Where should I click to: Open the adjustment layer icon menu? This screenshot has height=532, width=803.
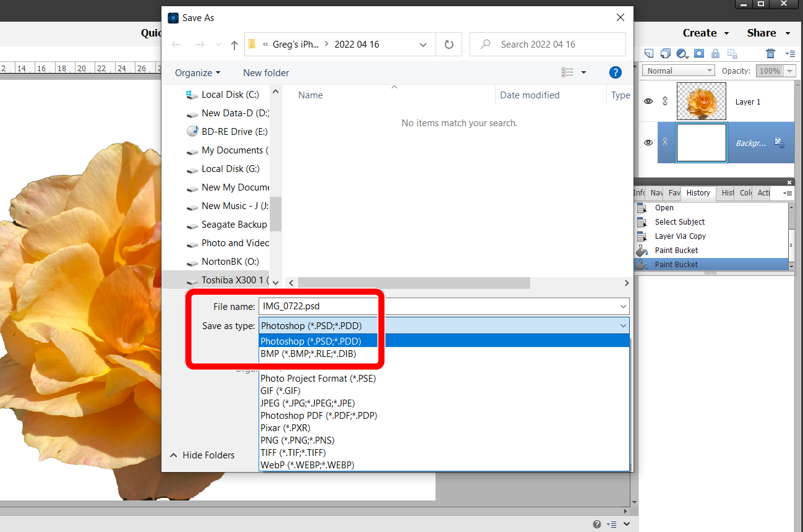pyautogui.click(x=681, y=54)
